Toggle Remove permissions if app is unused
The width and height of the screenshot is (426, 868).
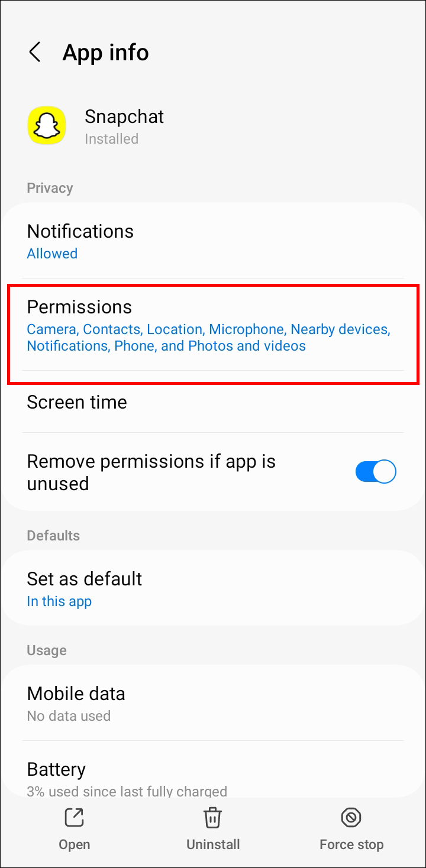[x=376, y=472]
